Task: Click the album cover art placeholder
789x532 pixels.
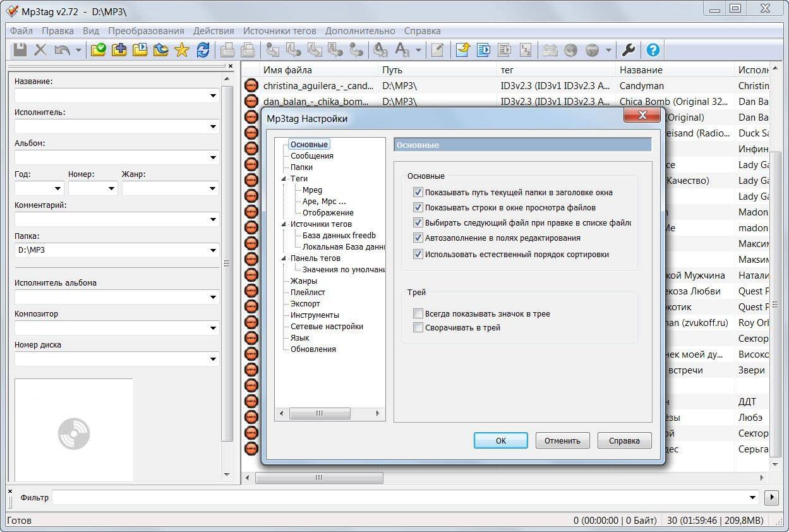Action: click(74, 430)
